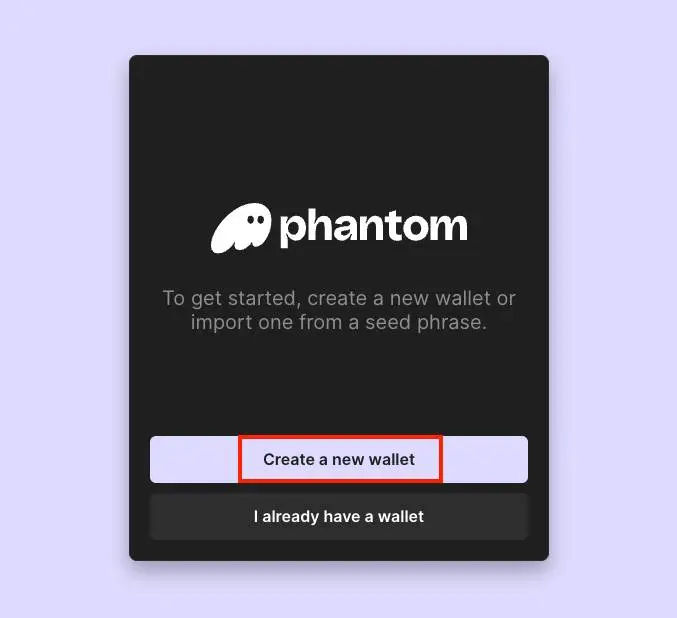Click the word 'wallet' in the dark button
Screen dimensions: 677x618
point(401,517)
